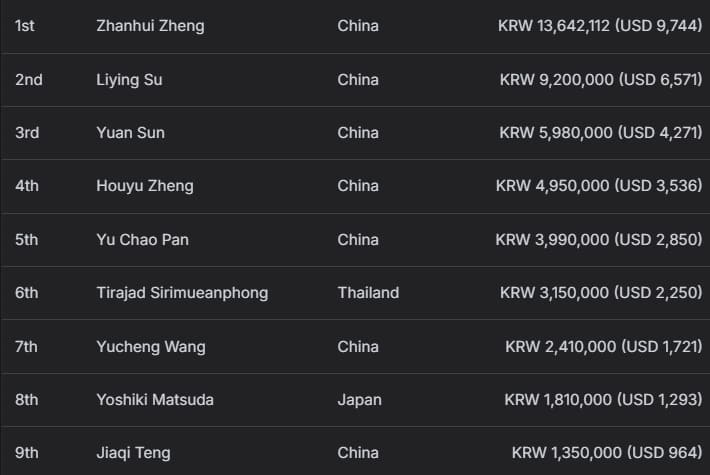
Task: Click the 1st place rank cell
Action: (25, 26)
